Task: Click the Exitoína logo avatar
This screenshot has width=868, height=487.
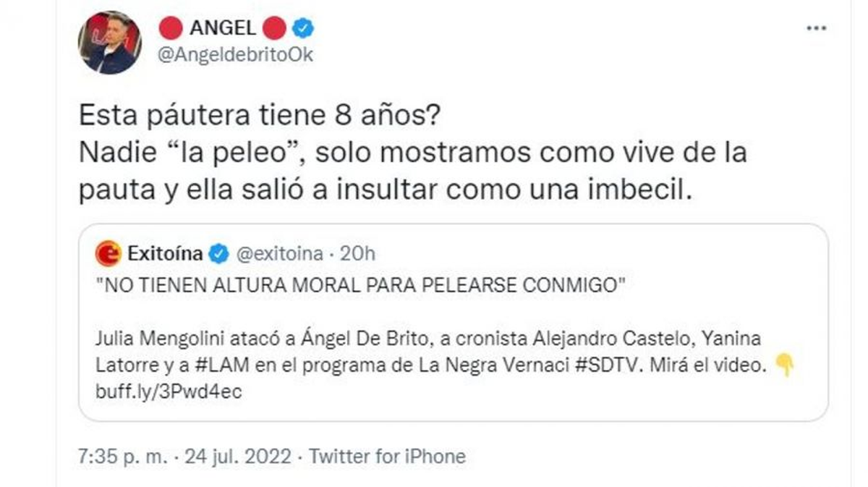Action: click(x=108, y=253)
